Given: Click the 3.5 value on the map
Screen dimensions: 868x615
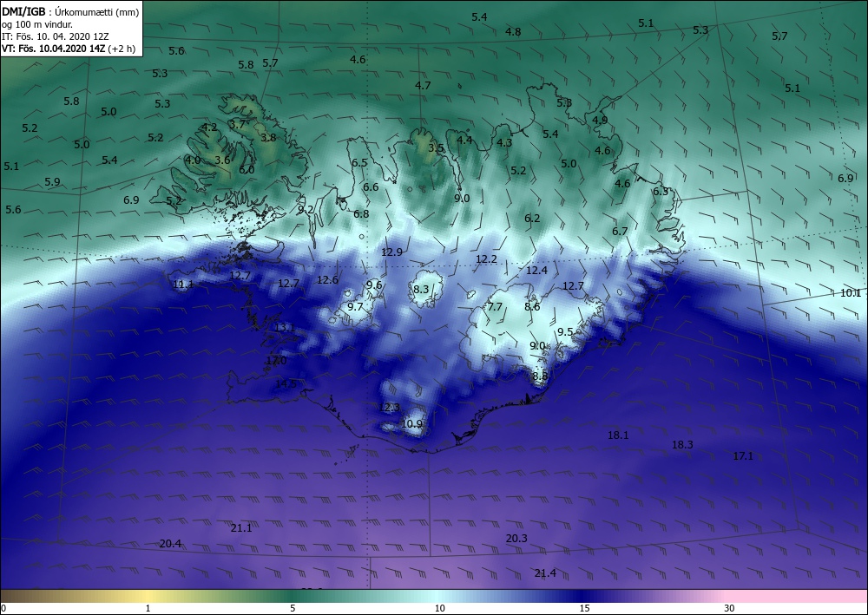Looking at the screenshot, I should [x=437, y=147].
